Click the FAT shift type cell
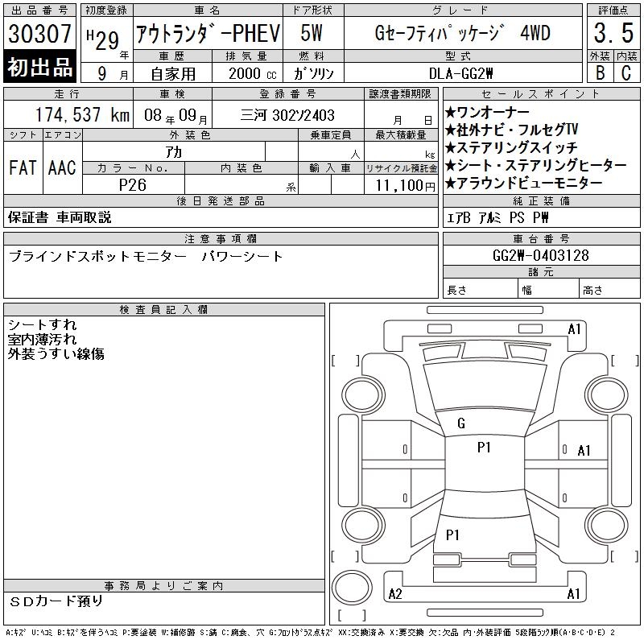This screenshot has width=644, height=644. (x=23, y=167)
